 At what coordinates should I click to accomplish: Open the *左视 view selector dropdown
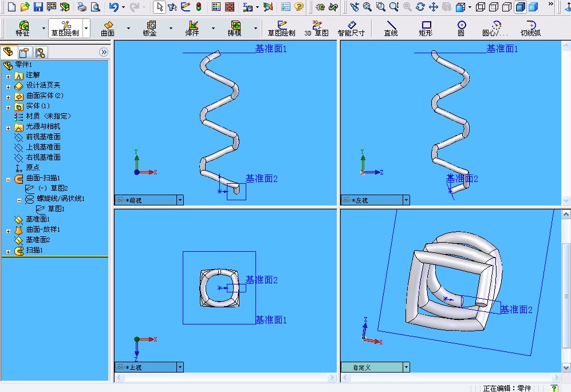coord(406,200)
